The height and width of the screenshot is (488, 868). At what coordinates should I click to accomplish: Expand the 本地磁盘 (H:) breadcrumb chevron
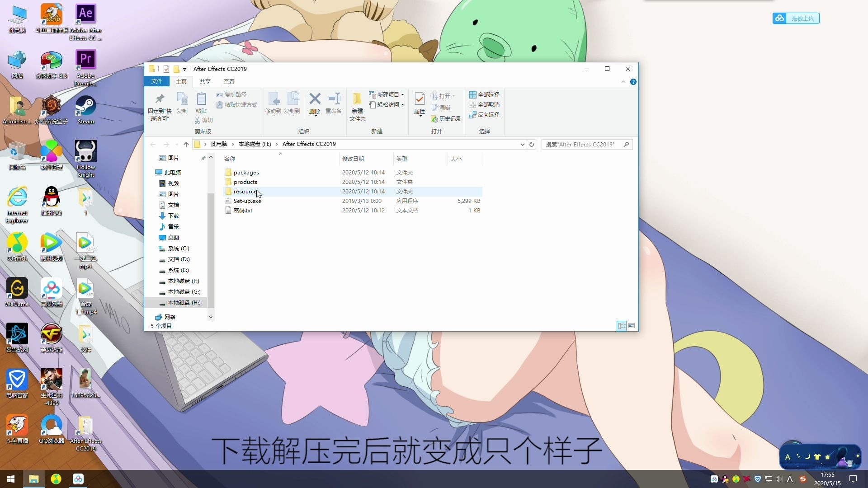(x=277, y=145)
